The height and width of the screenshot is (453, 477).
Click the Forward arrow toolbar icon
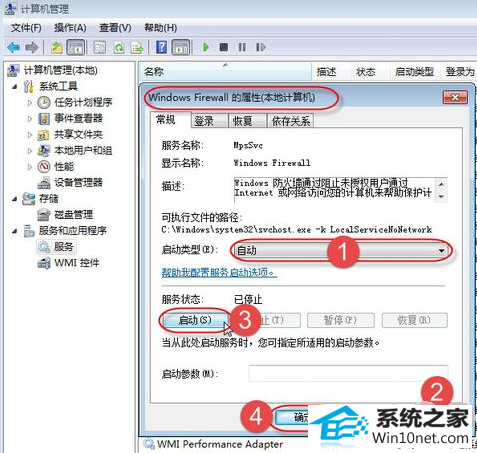tap(32, 48)
